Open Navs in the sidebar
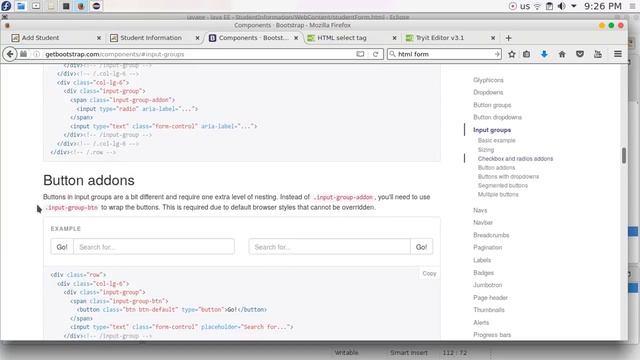Image resolution: width=640 pixels, height=360 pixels. pyautogui.click(x=480, y=210)
